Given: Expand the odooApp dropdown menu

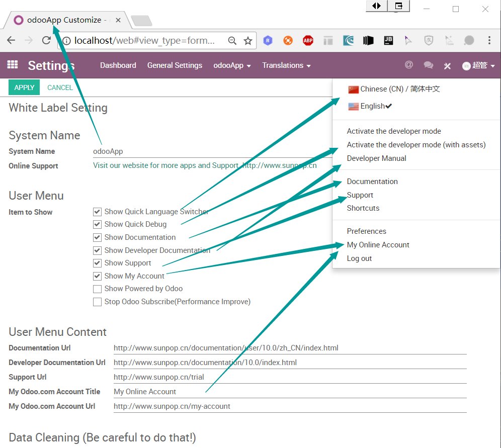Looking at the screenshot, I should [232, 65].
